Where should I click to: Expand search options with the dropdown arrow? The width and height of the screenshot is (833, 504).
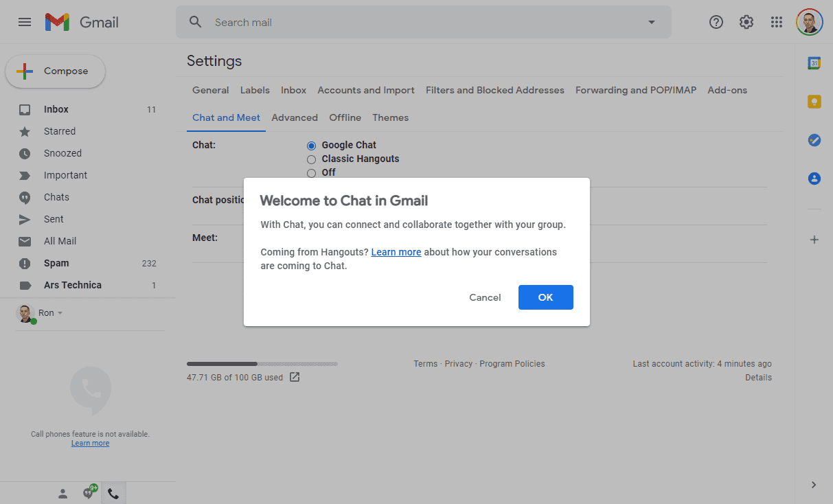650,22
